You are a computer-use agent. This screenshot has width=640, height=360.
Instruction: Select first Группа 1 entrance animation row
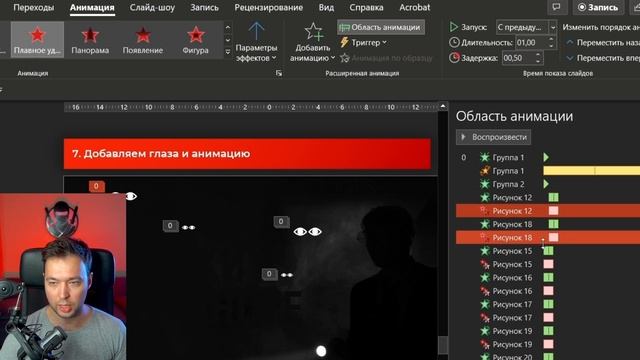[548, 157]
